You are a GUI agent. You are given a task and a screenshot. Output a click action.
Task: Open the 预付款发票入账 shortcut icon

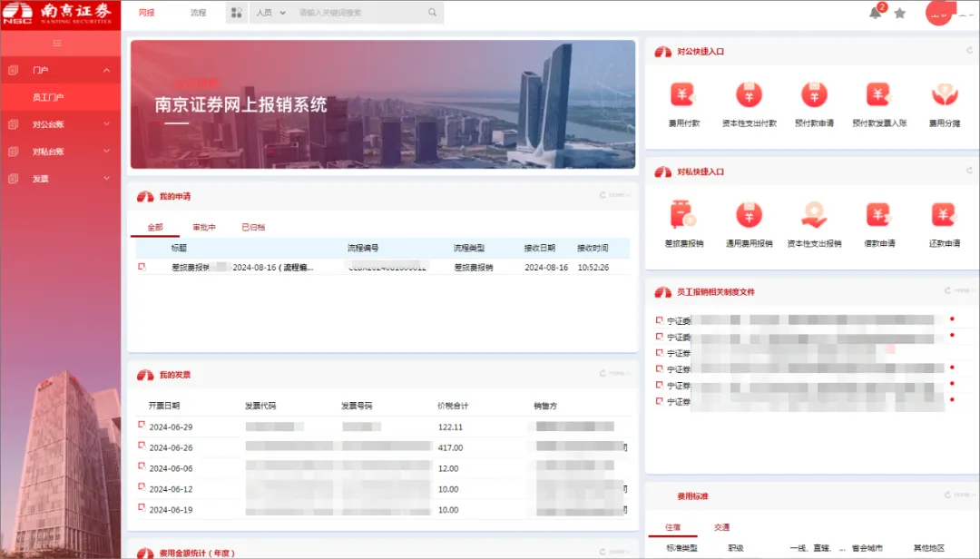878,95
